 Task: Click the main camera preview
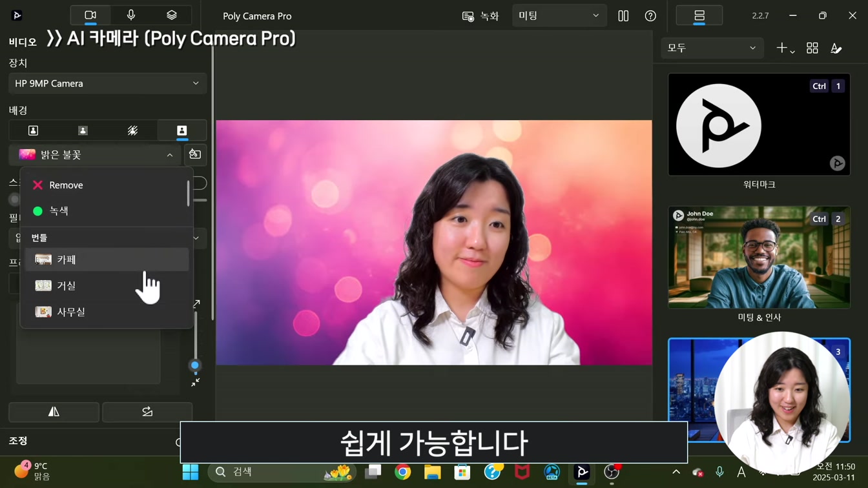point(434,242)
